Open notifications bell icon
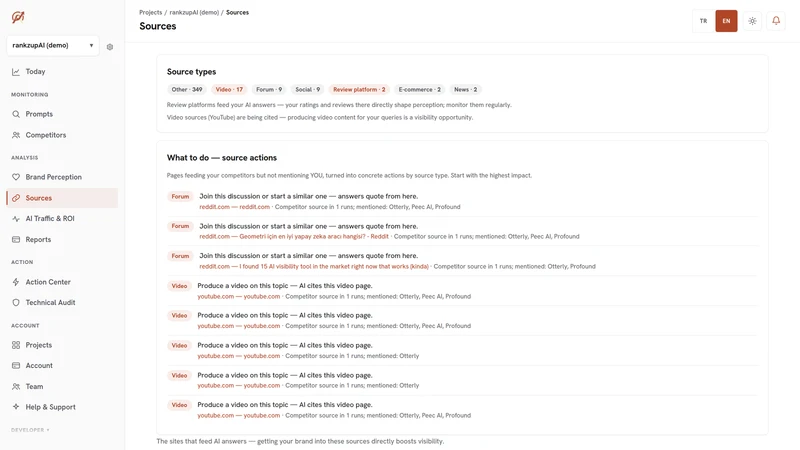Screen dimensions: 800x450 click(x=776, y=21)
